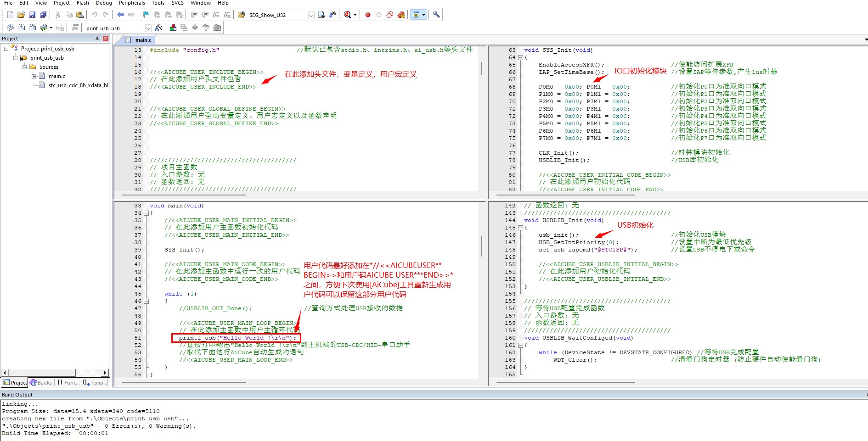
Task: Open Manage Project Items colored blocks icon
Action: pos(173,28)
